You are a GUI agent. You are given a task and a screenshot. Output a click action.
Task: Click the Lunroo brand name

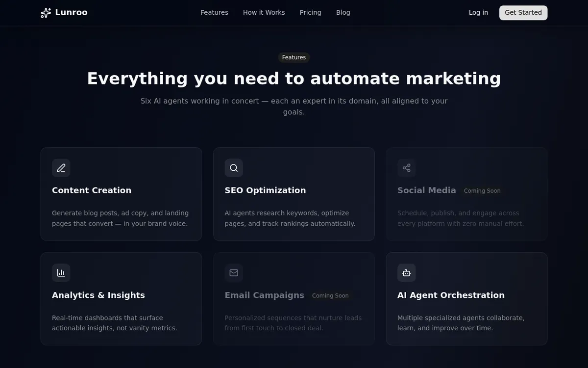[x=72, y=13]
